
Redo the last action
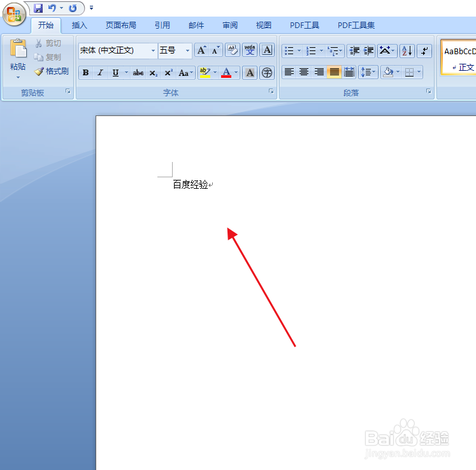coord(73,8)
